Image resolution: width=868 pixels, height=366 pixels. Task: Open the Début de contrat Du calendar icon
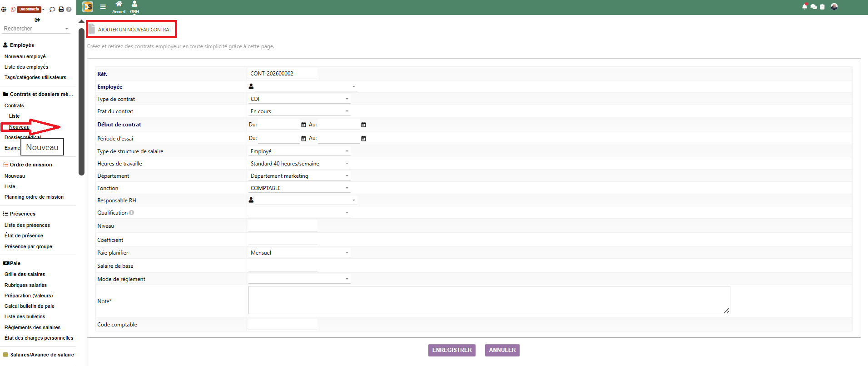(x=303, y=125)
